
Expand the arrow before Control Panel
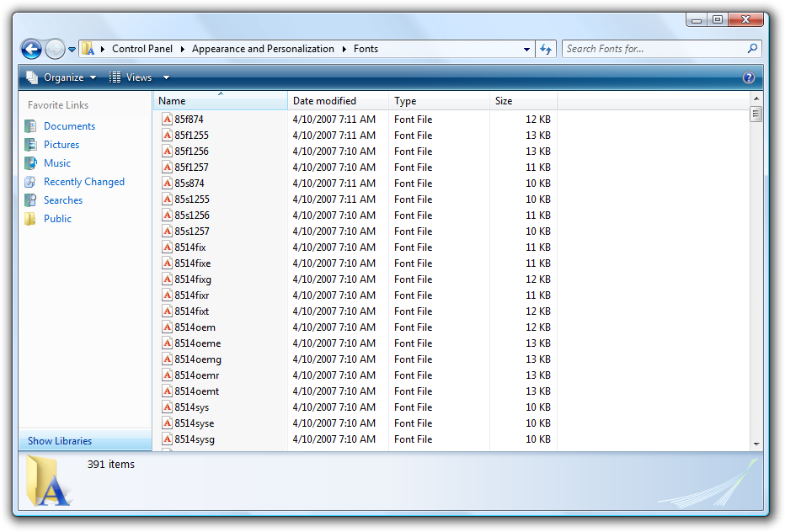point(103,49)
